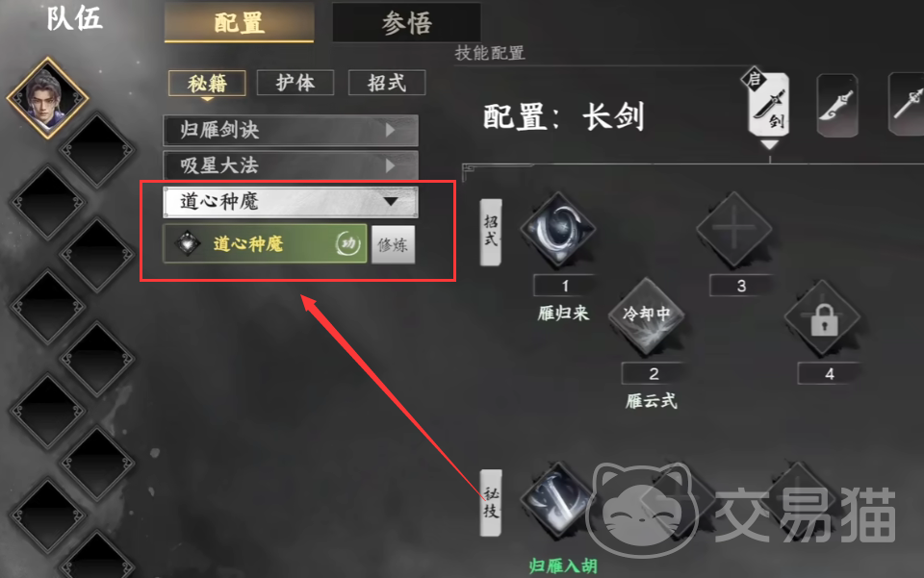Add a skill to empty slot 3
Viewport: 924px width, 578px height.
[x=733, y=229]
